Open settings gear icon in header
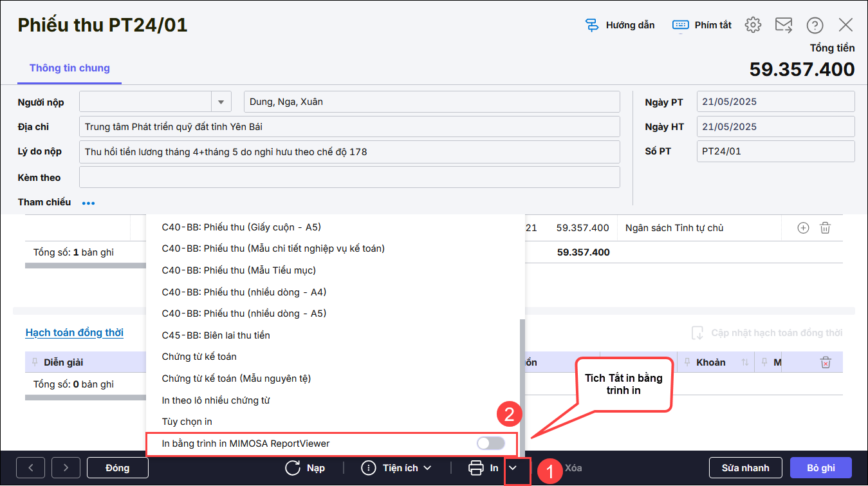Image resolution: width=868 pixels, height=486 pixels. click(x=753, y=25)
